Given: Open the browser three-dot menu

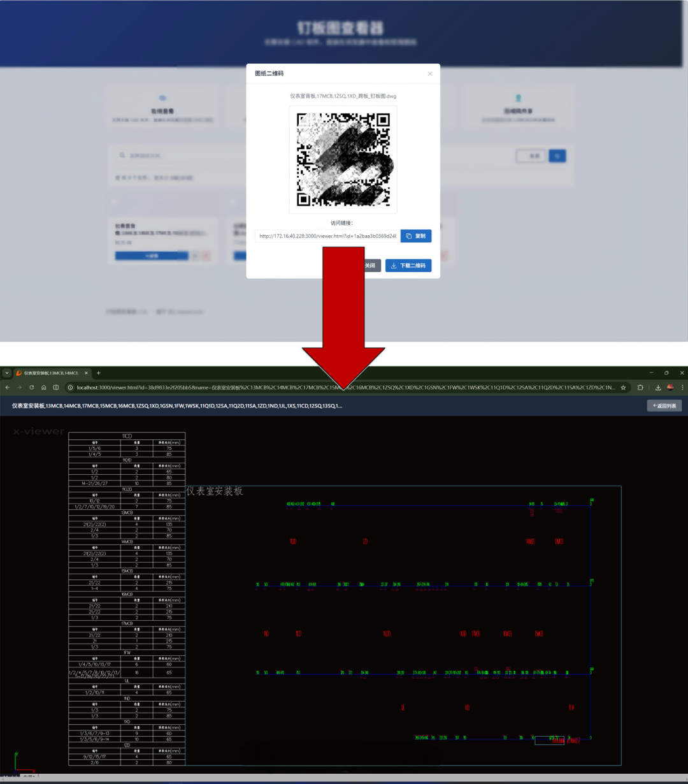Looking at the screenshot, I should point(682,387).
